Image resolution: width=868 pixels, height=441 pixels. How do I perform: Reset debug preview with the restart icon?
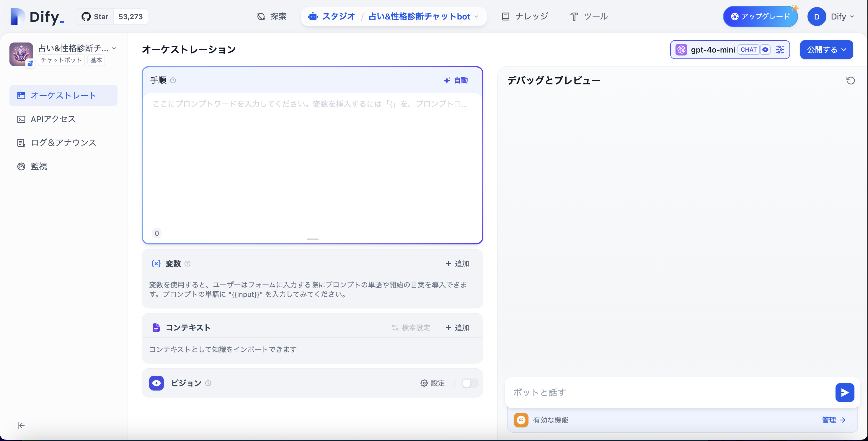coord(851,80)
